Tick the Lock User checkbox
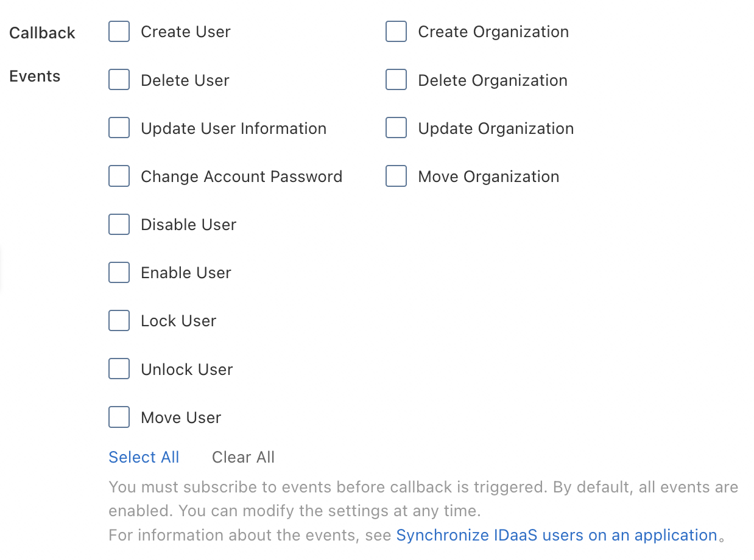 click(x=119, y=321)
